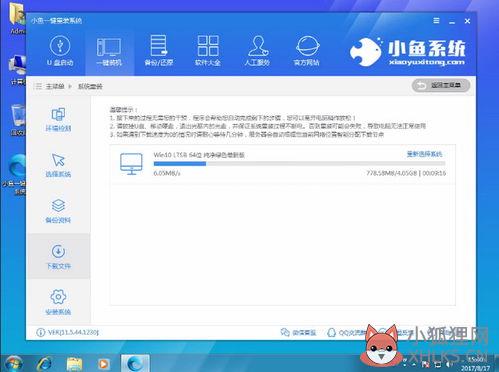499x372 pixels.
Task: Open the 官方网站 tab
Action: pyautogui.click(x=307, y=51)
